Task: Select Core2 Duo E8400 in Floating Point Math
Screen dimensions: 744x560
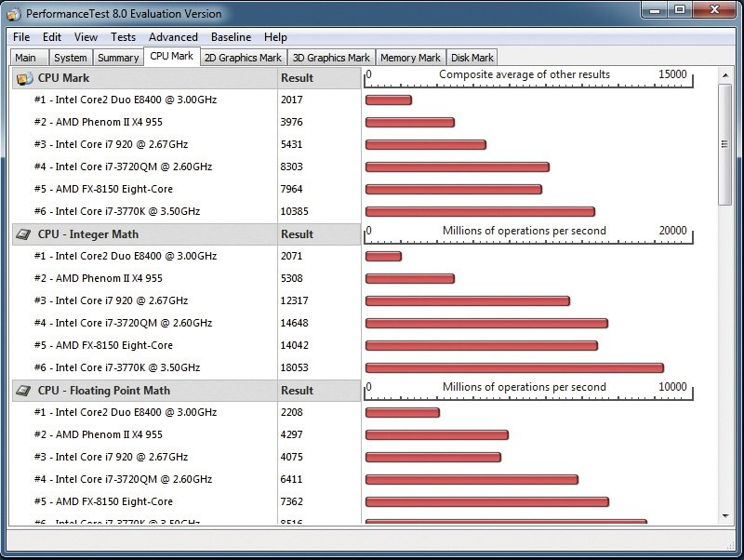Action: click(126, 412)
